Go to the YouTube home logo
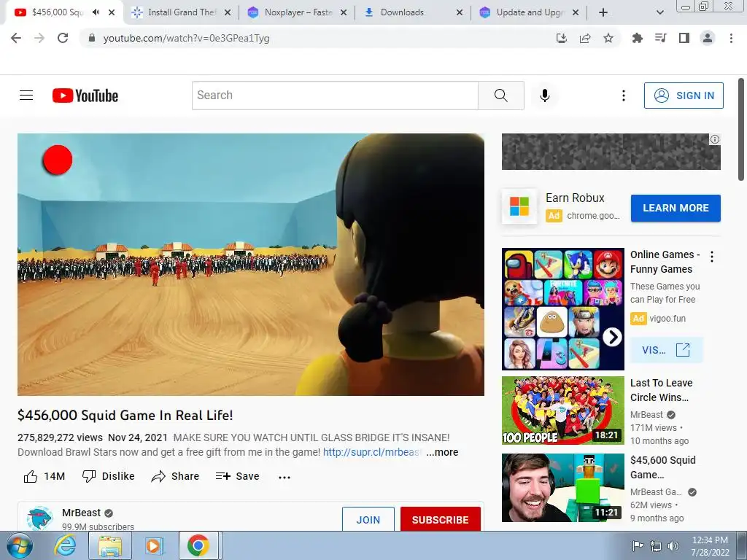747x560 pixels. tap(85, 96)
